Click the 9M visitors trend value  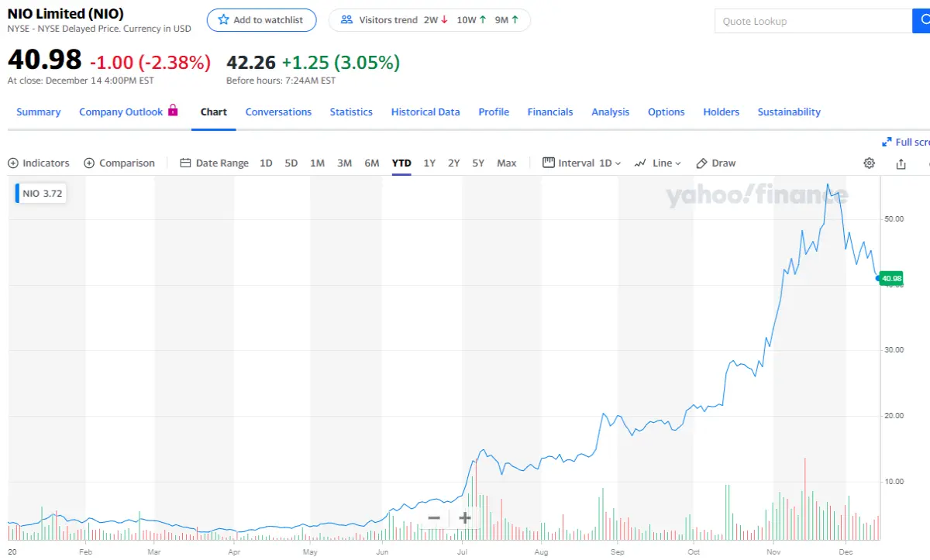(x=507, y=20)
